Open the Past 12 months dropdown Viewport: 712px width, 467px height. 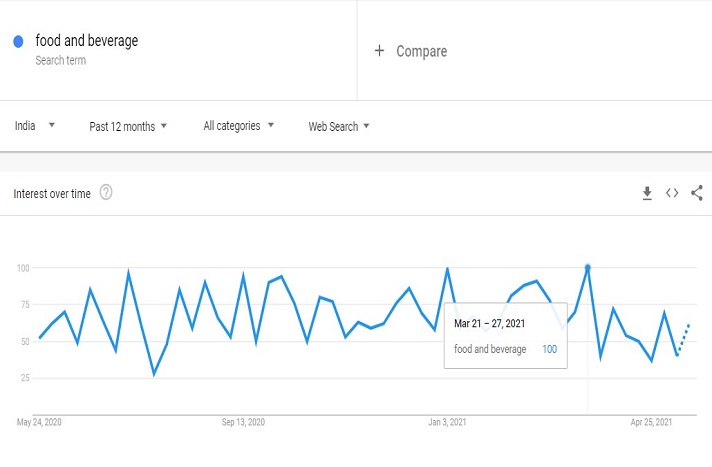click(128, 126)
